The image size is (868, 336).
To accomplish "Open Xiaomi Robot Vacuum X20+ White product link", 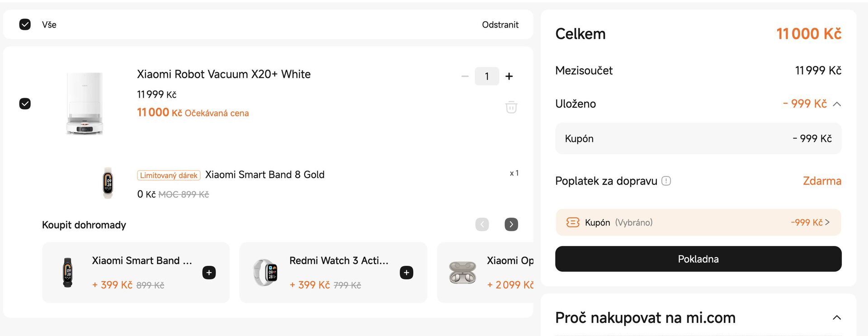I will [224, 74].
